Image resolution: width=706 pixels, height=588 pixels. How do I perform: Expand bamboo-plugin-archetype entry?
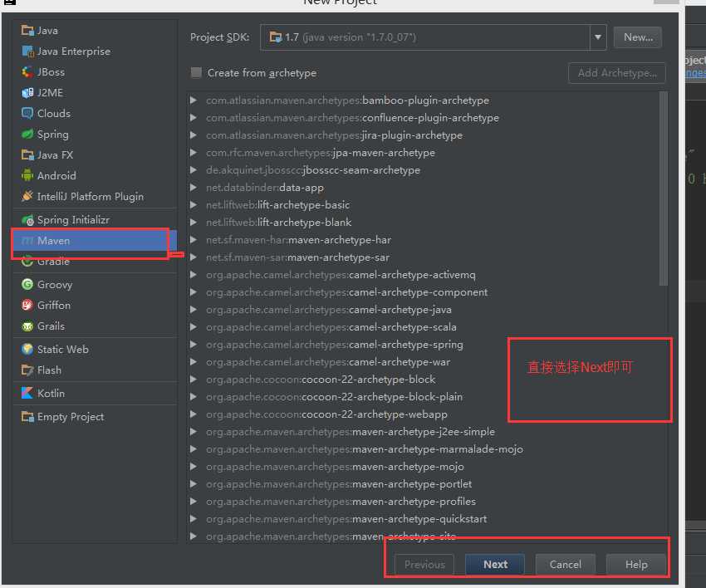click(194, 100)
